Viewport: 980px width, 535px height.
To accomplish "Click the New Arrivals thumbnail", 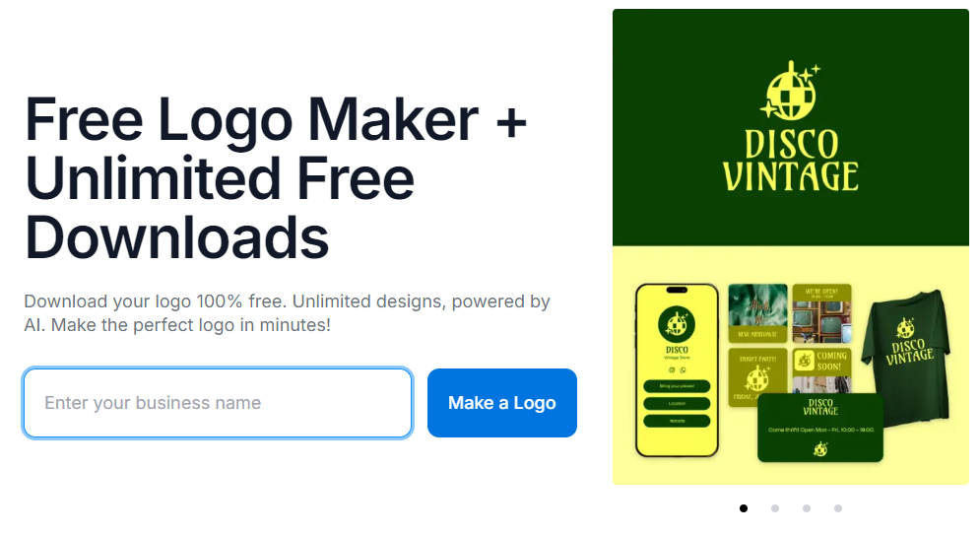I will (x=757, y=313).
